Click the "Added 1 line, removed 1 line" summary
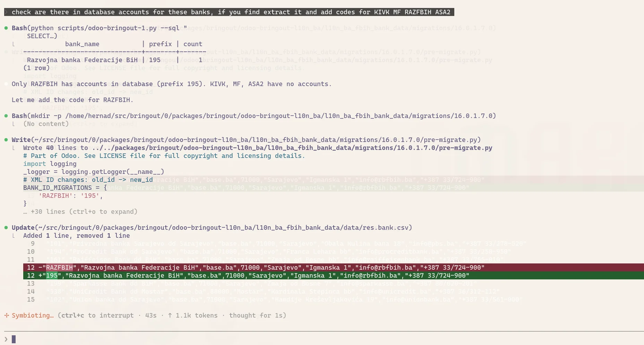 coord(76,236)
